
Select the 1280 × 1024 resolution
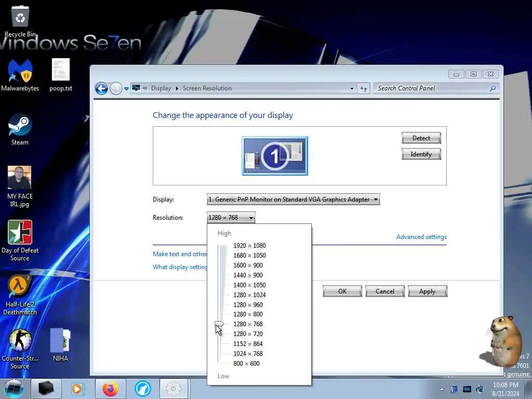pos(249,295)
